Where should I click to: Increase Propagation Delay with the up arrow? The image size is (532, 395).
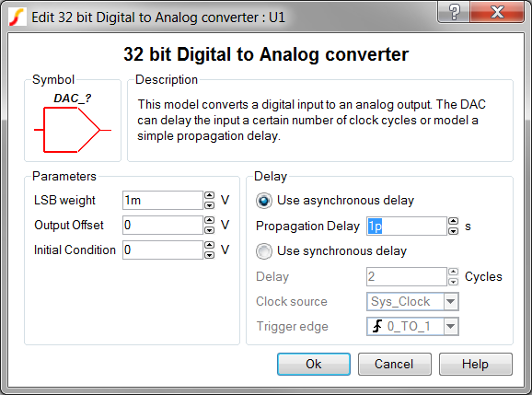453,221
